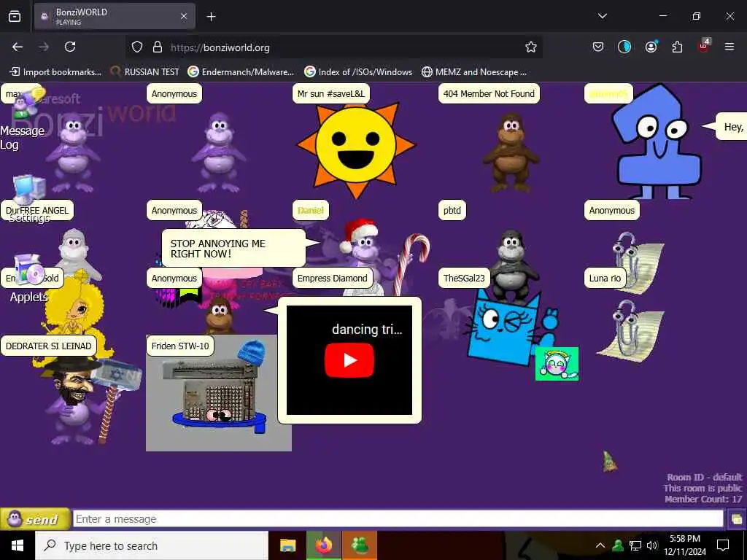
Task: Click the Room ID - default text
Action: (704, 477)
